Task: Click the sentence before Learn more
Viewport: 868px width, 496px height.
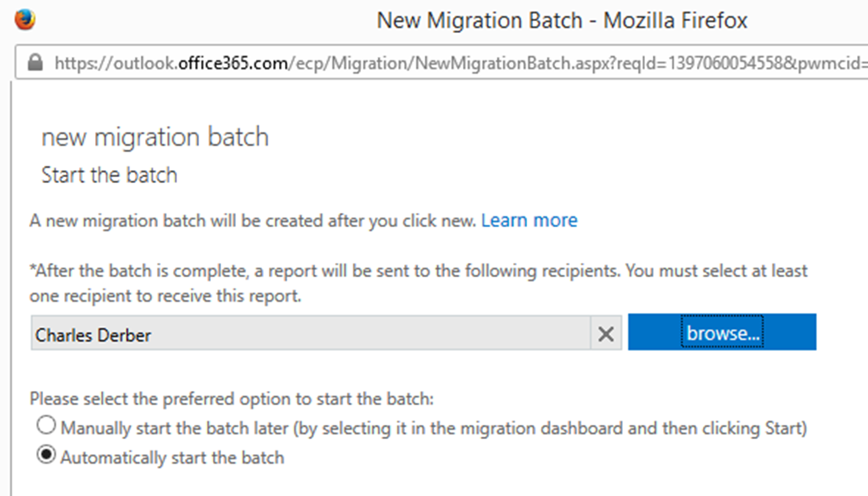Action: point(253,221)
